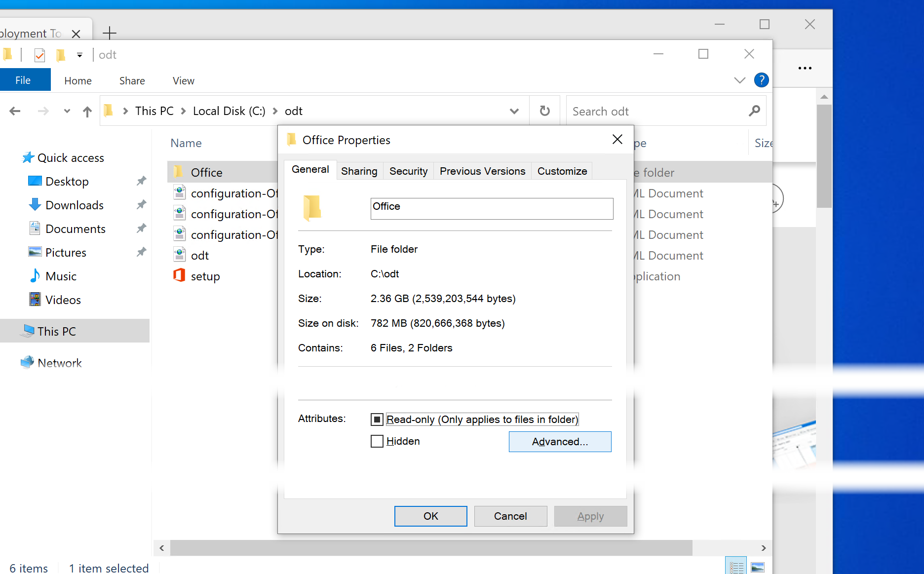Open Music in the navigation pane
Viewport: 924px width, 574px height.
click(60, 276)
